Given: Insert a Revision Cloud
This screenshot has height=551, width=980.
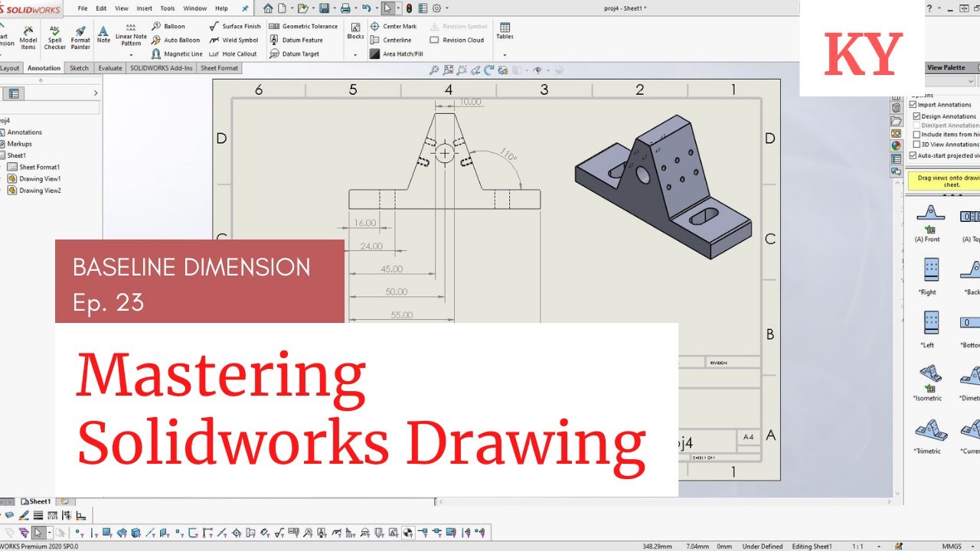Looking at the screenshot, I should [x=457, y=40].
